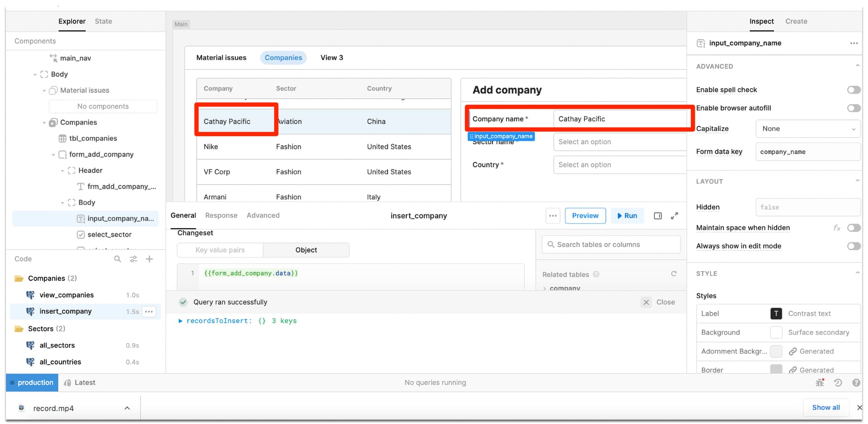Click the plus icon to add code
868x424 pixels.
[150, 259]
